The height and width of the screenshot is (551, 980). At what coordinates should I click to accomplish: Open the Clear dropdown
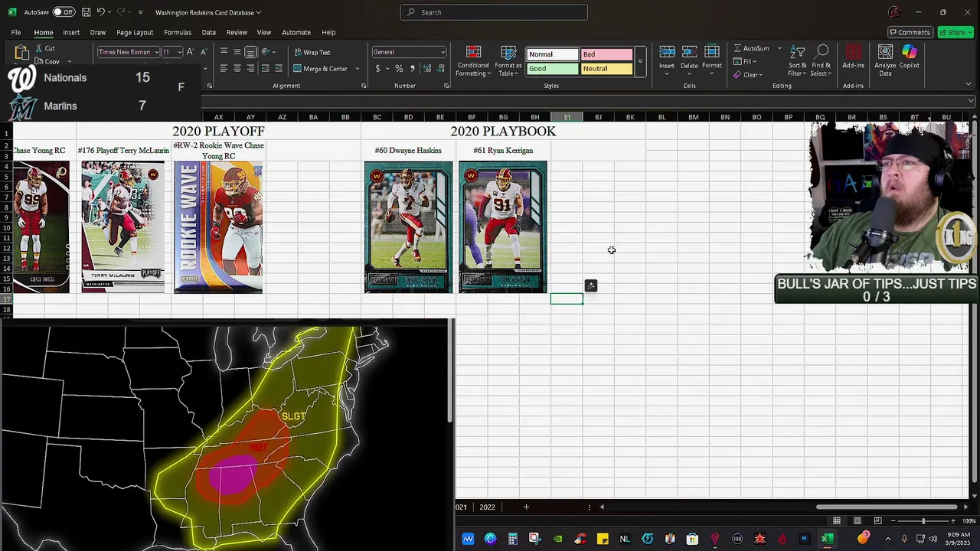(748, 75)
